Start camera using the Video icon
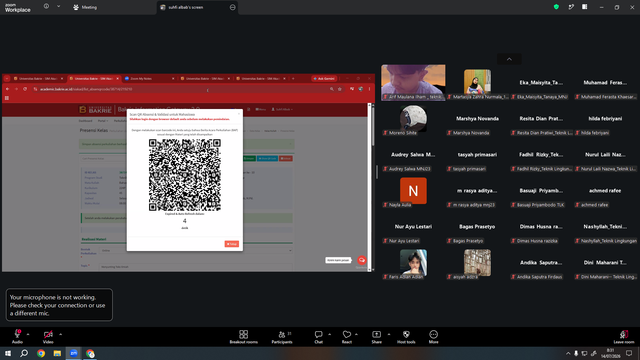The width and height of the screenshot is (640, 360). point(48,334)
